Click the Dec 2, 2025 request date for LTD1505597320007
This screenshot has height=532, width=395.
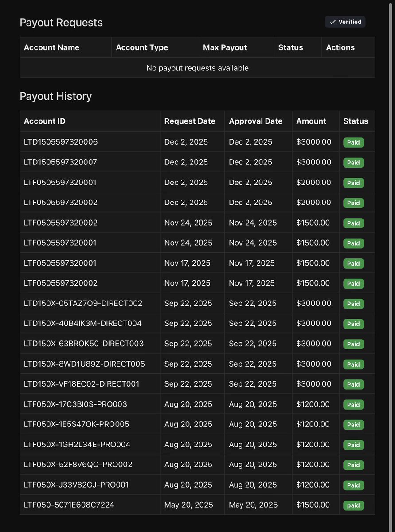click(186, 162)
